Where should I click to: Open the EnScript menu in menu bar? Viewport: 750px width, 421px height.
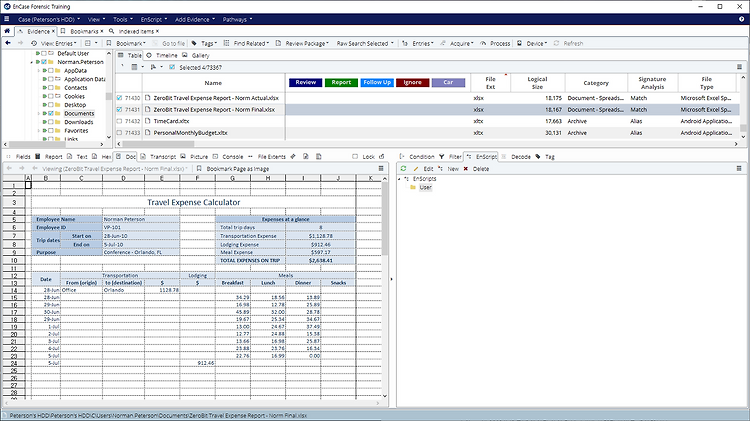pyautogui.click(x=154, y=19)
